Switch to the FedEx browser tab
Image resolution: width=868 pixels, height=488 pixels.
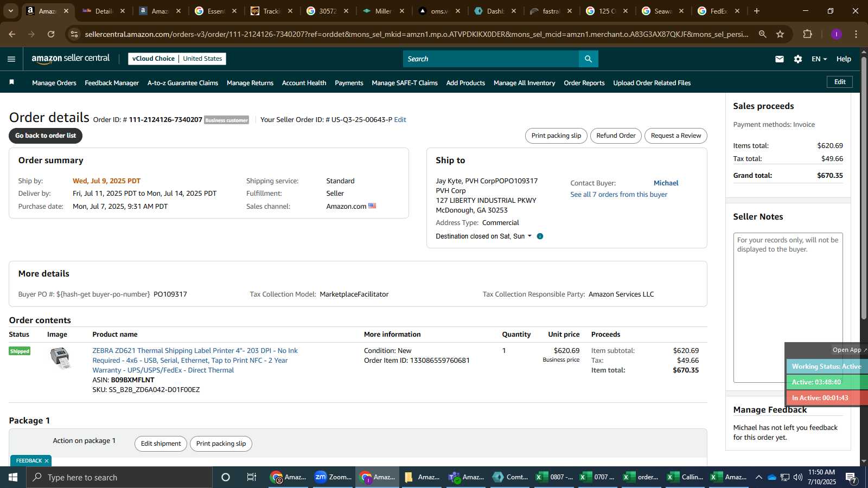(718, 11)
